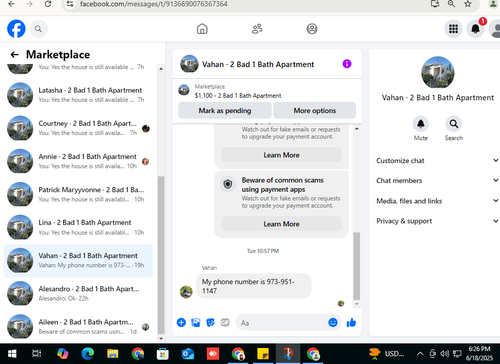Select Vahan's conversation in the list
The width and height of the screenshot is (500, 364).
78,261
